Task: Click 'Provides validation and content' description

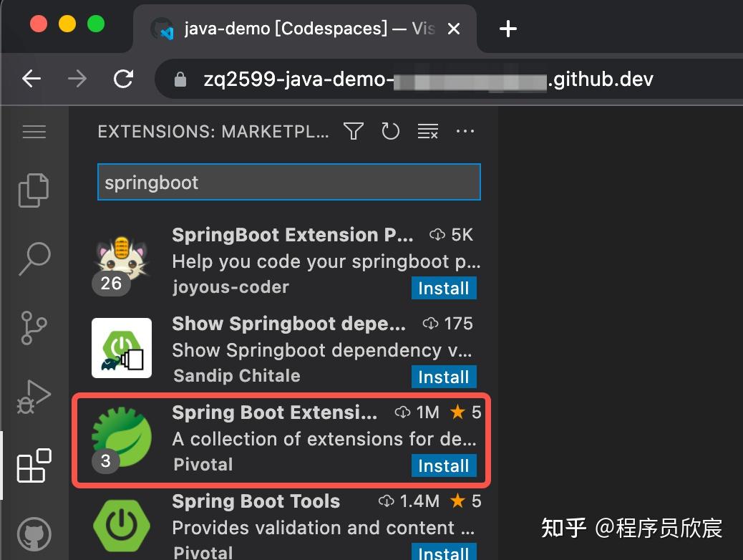Action: [x=323, y=528]
